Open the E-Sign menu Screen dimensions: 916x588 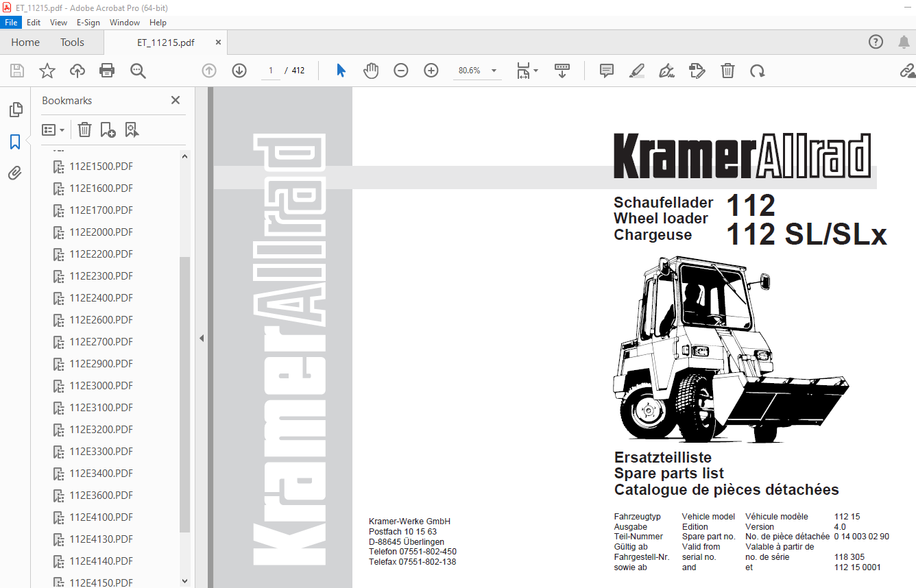pyautogui.click(x=88, y=23)
